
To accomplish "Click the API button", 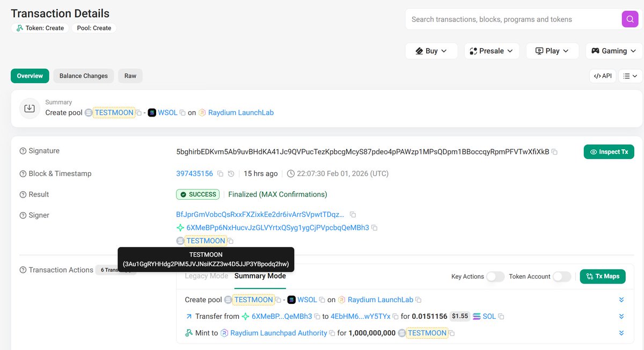I will coord(603,76).
